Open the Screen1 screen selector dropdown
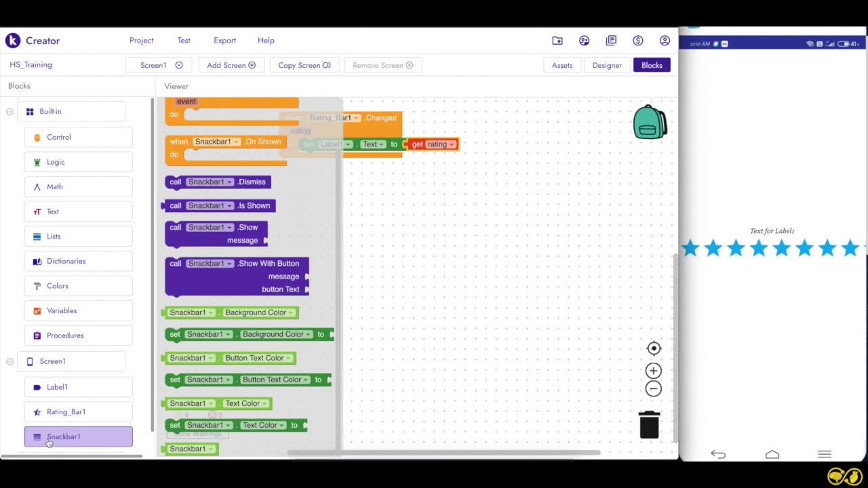This screenshot has width=868, height=488. click(160, 65)
